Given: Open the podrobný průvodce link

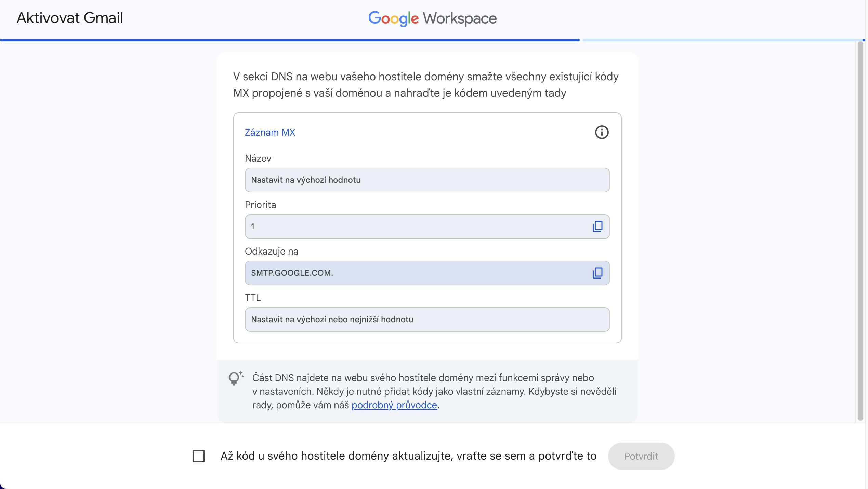Looking at the screenshot, I should tap(394, 405).
